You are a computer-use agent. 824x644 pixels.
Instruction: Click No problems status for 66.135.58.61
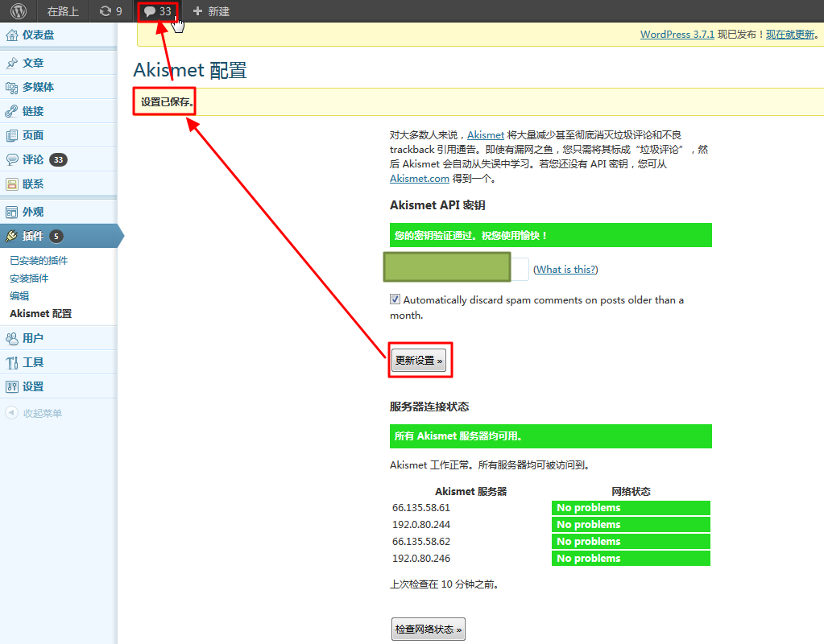(631, 508)
